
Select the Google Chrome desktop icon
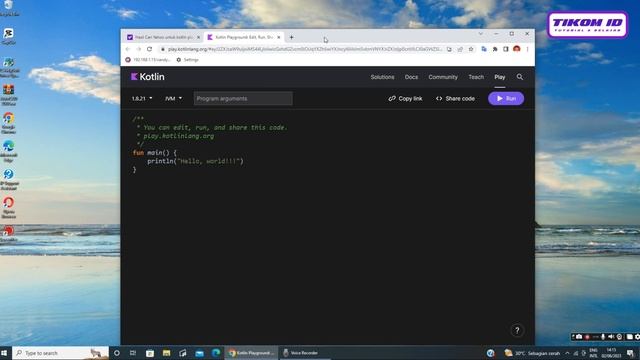click(9, 123)
